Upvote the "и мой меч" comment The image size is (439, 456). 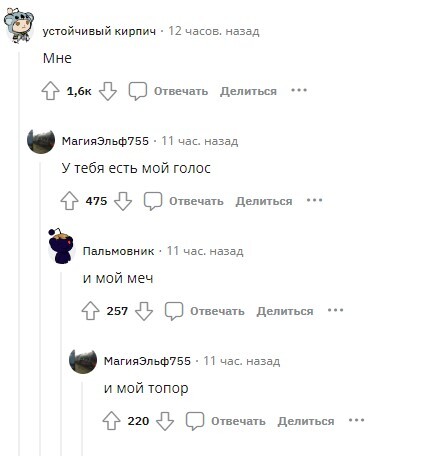(x=90, y=311)
